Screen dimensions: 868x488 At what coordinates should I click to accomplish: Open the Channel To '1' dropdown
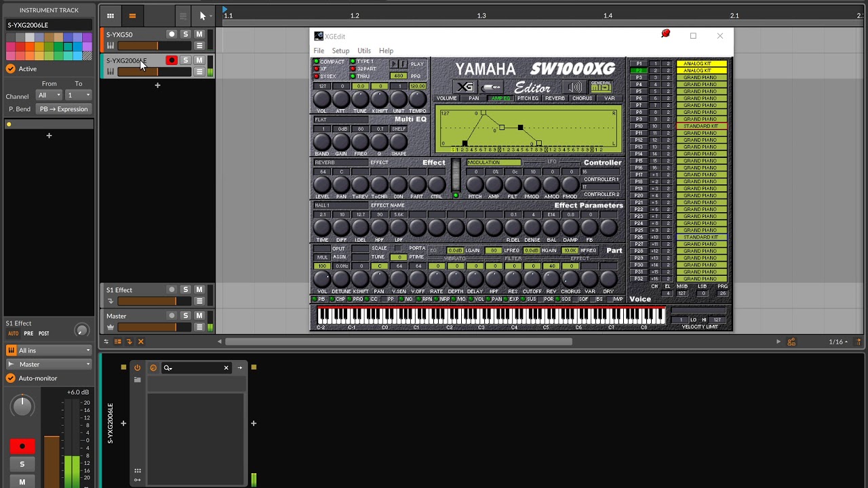point(78,96)
